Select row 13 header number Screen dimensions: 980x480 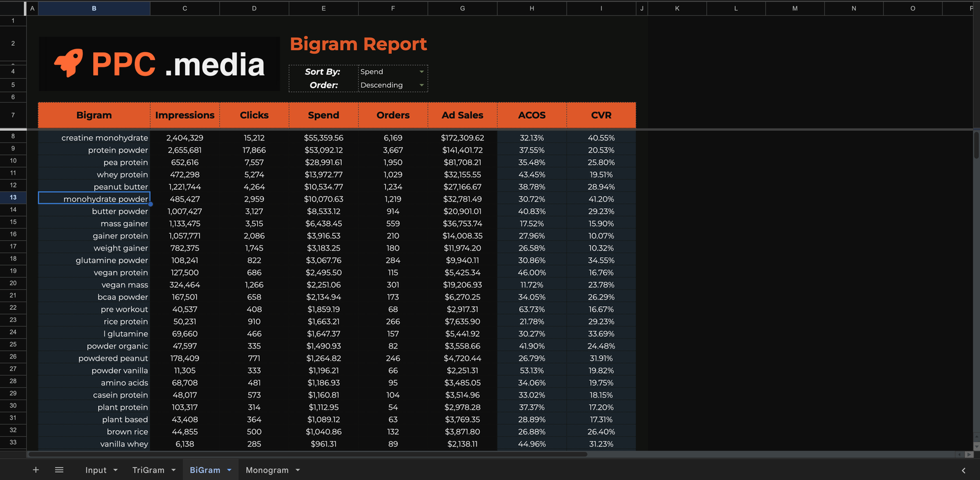click(x=13, y=198)
